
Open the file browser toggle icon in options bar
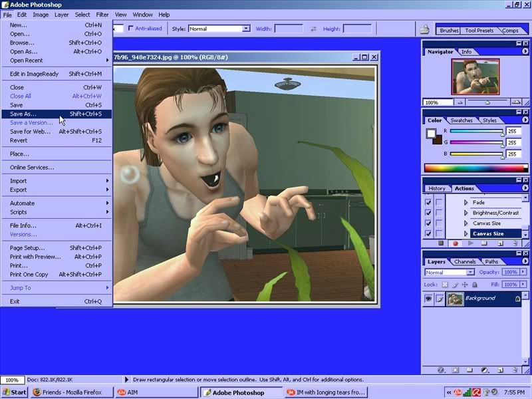coord(424,29)
